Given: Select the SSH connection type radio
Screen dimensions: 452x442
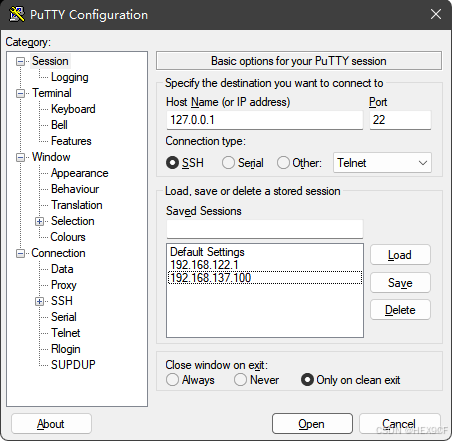Looking at the screenshot, I should tap(172, 163).
